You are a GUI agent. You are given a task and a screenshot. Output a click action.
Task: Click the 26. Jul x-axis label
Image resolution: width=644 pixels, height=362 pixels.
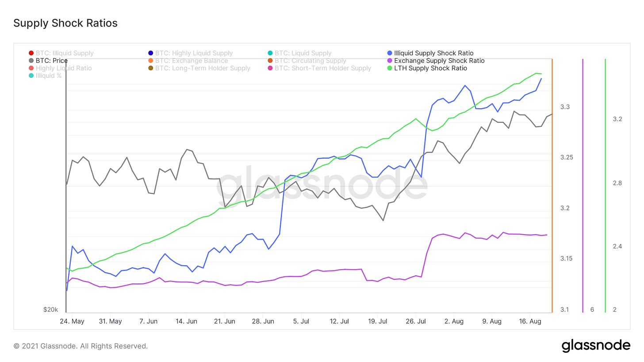point(415,321)
